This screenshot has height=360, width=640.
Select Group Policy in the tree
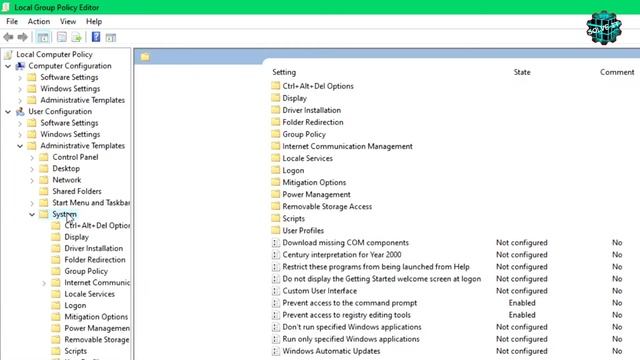pyautogui.click(x=86, y=271)
